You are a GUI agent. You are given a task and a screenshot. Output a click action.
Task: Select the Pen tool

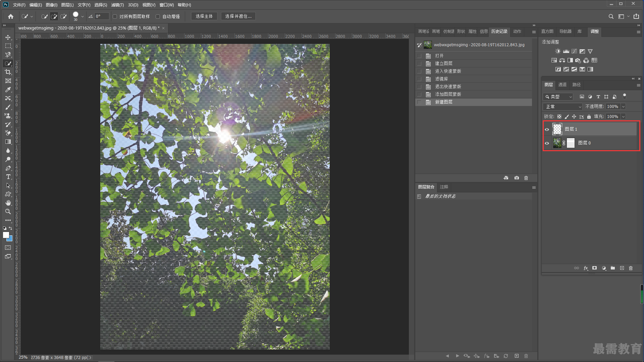coord(8,168)
